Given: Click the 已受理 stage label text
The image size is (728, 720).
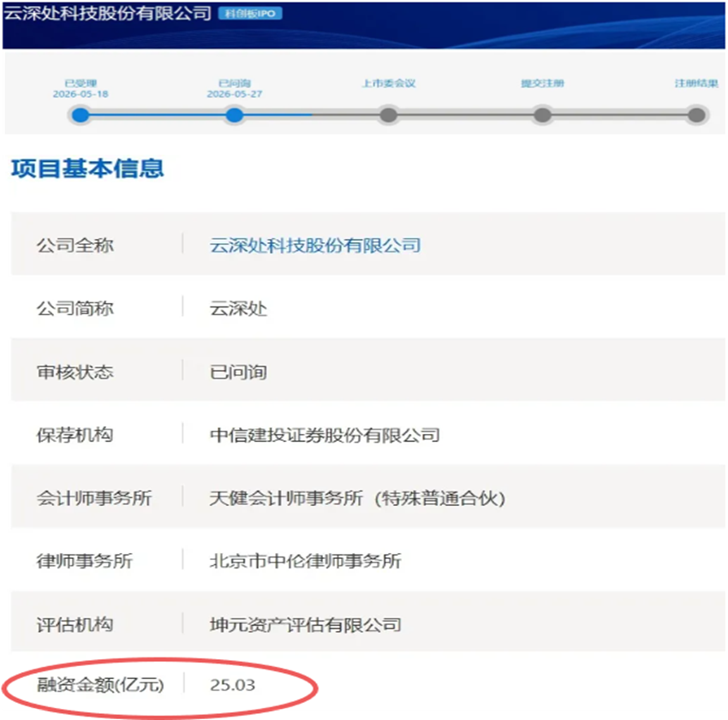Looking at the screenshot, I should pyautogui.click(x=81, y=83).
